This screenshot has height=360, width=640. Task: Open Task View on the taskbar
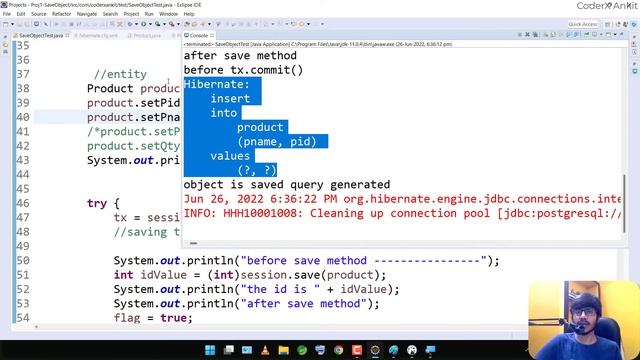tap(229, 350)
